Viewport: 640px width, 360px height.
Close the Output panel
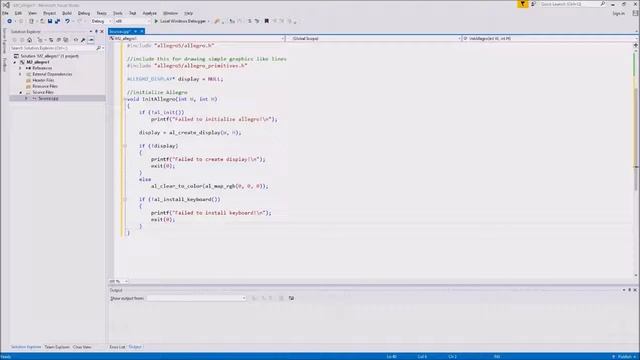click(635, 290)
